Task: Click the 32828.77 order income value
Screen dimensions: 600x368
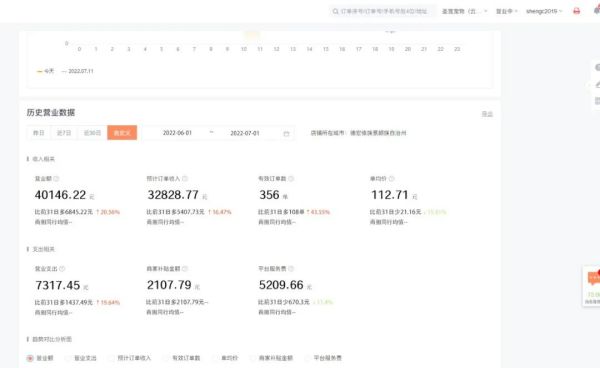Action: [x=173, y=195]
